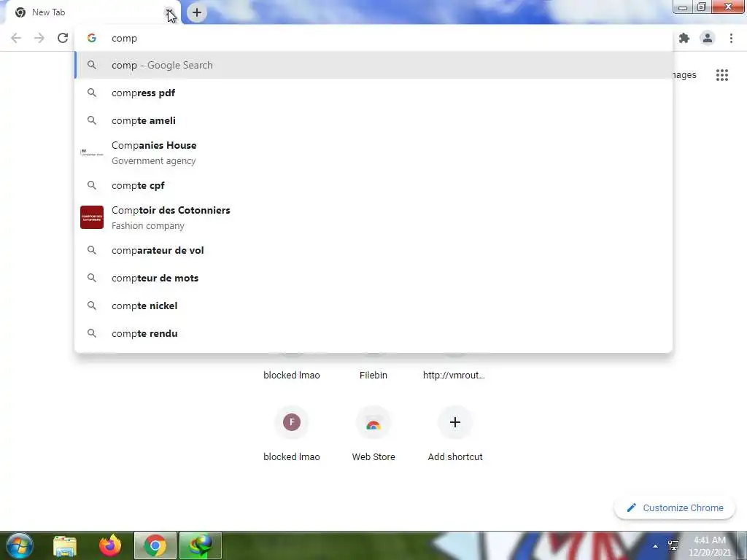The height and width of the screenshot is (560, 747).
Task: Select Companies House government agency suggestion
Action: [x=373, y=153]
